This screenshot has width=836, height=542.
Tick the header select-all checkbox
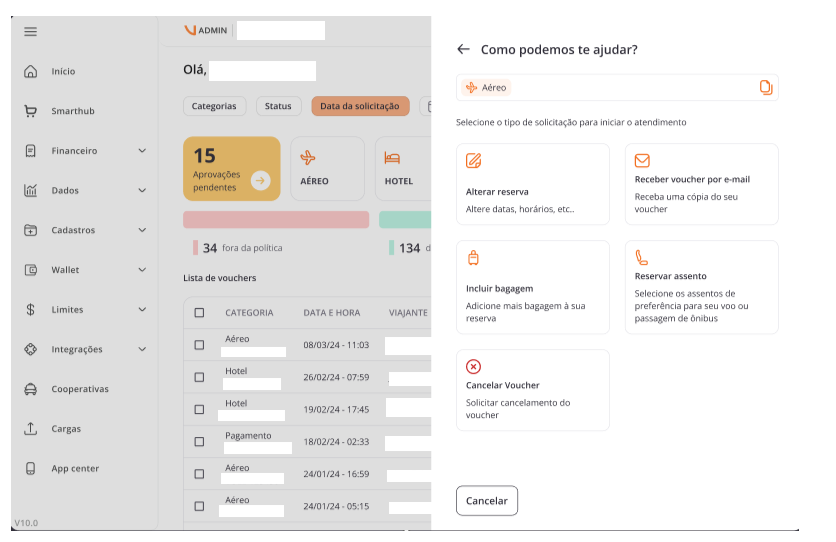199,313
